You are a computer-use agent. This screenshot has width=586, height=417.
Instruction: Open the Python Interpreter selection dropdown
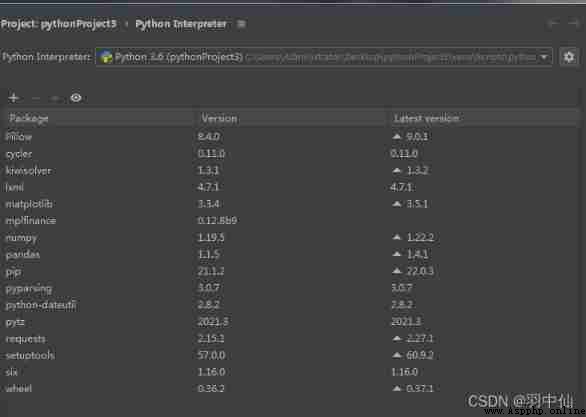[324, 57]
